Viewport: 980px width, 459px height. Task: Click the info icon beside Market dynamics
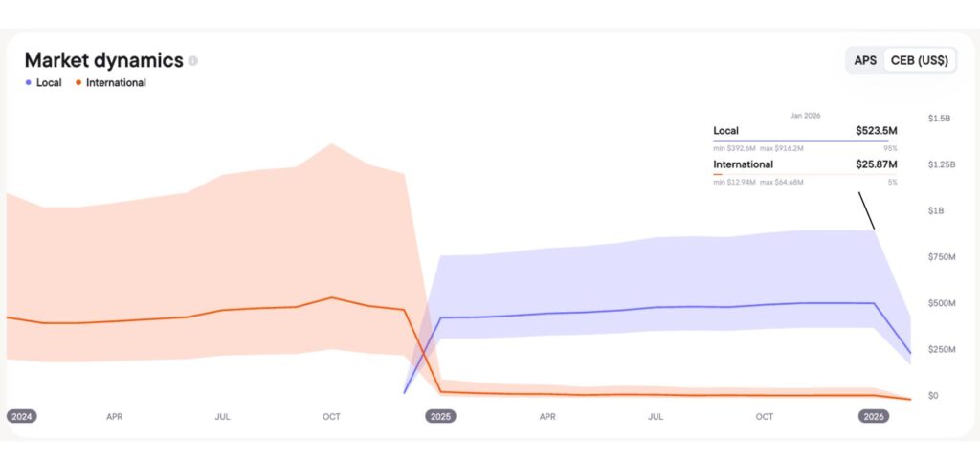pos(193,61)
